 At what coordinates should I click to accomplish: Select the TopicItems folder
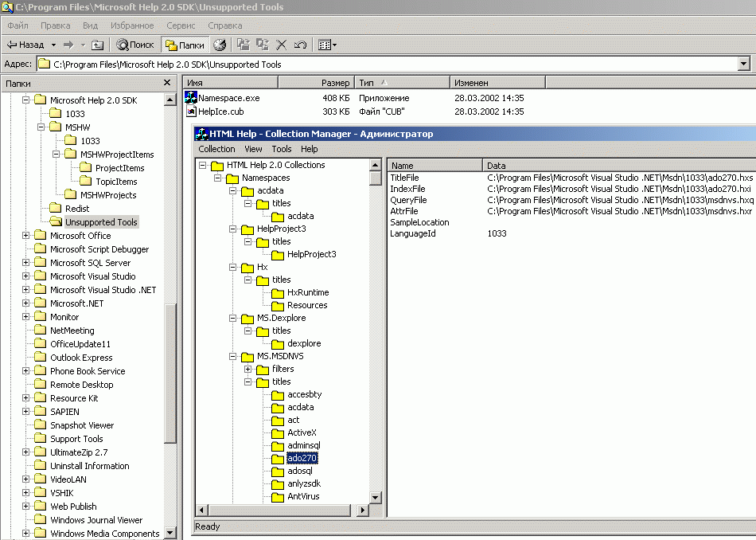(x=116, y=182)
